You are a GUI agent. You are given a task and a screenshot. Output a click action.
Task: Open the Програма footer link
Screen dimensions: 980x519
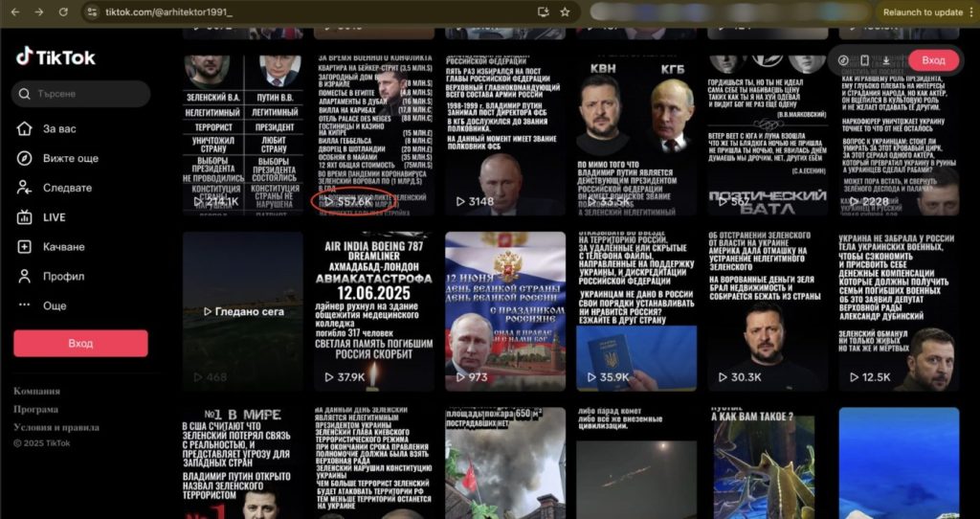pos(35,409)
